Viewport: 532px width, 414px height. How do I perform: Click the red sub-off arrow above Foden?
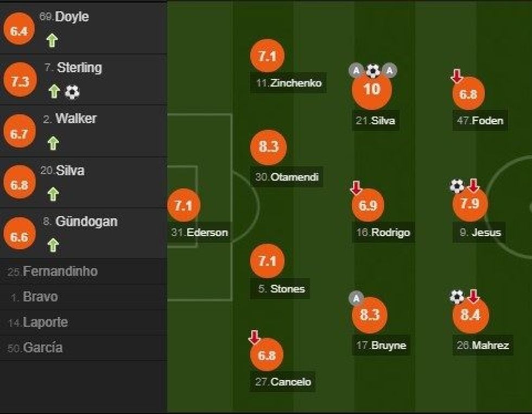(457, 77)
